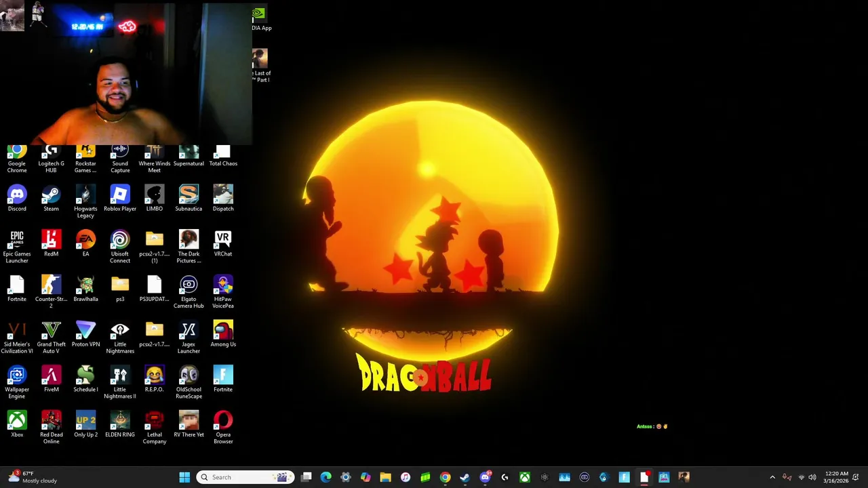
Task: Launch the EA app shortcut
Action: (x=85, y=244)
